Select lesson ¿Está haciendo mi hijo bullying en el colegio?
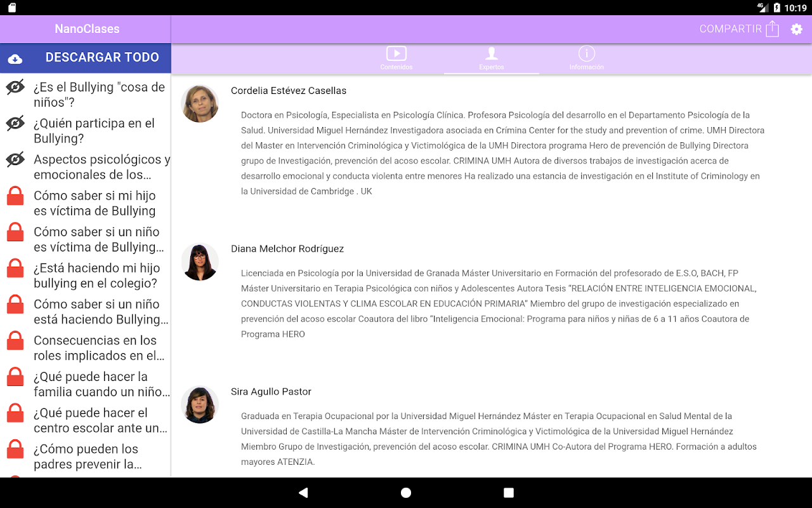 (97, 276)
